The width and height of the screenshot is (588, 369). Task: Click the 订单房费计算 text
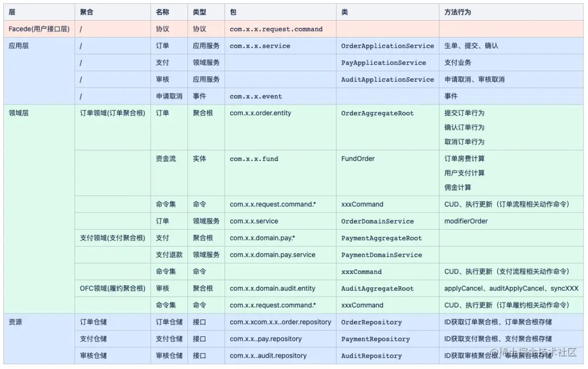(x=464, y=158)
